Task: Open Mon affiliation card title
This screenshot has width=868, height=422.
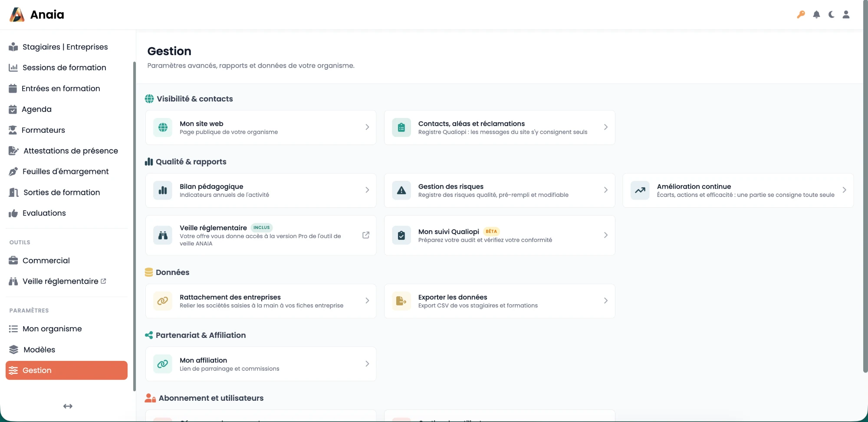Action: click(x=203, y=360)
